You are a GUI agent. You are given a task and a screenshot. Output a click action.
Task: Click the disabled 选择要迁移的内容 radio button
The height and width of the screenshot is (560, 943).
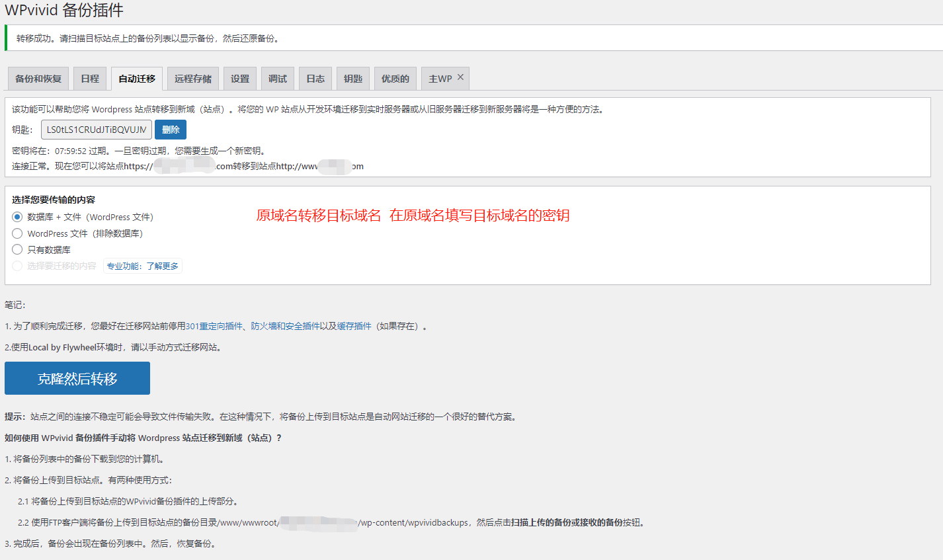(17, 266)
